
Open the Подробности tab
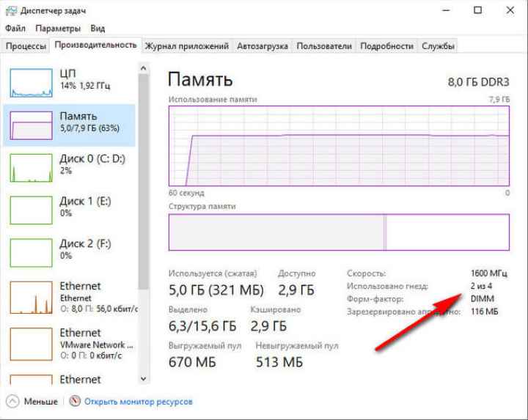point(386,46)
